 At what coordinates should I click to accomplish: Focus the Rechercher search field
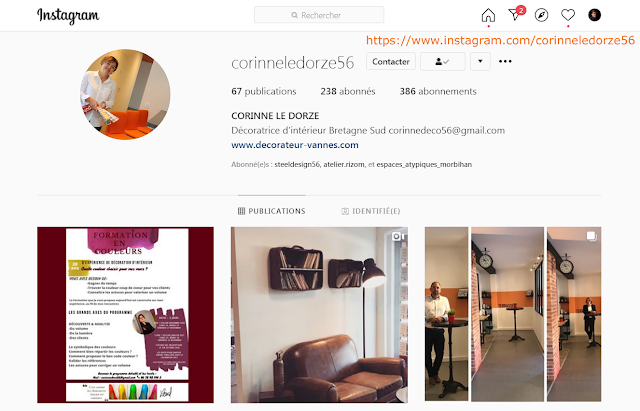[x=319, y=15]
